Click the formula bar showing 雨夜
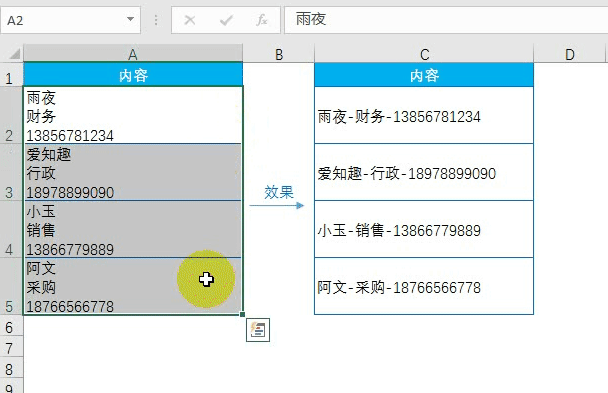Viewport: 608px width, 393px height. [x=446, y=20]
